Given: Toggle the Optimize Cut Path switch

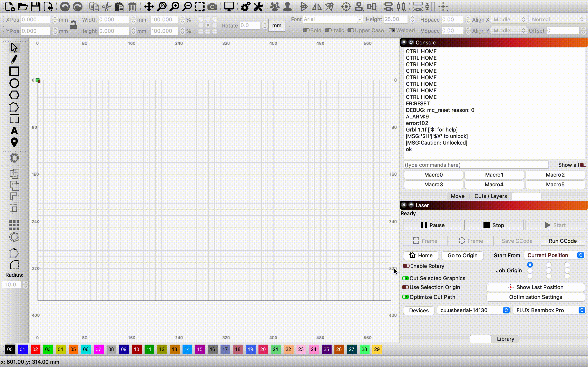Looking at the screenshot, I should (x=405, y=297).
